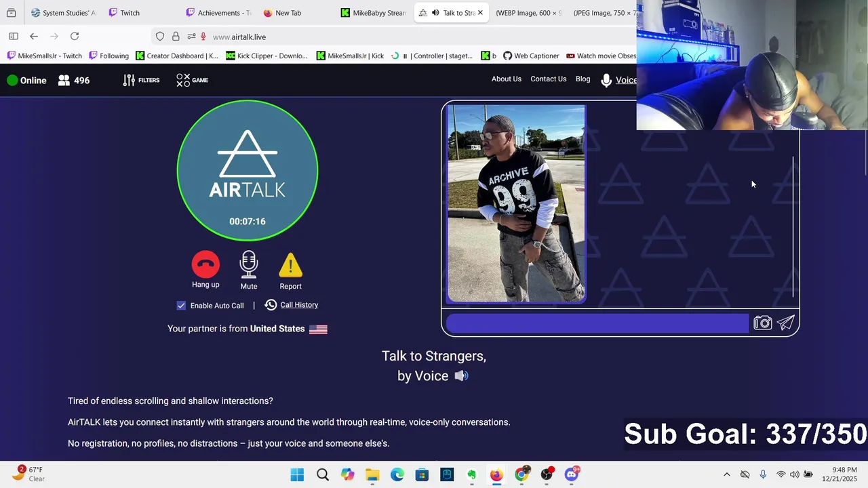The image size is (868, 488).
Task: Click the green Online status indicator
Action: coord(12,80)
